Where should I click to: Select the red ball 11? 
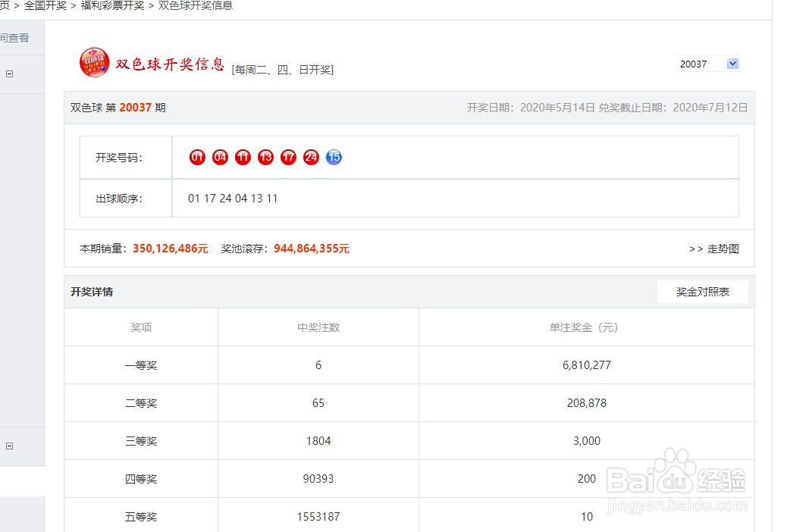click(x=243, y=157)
